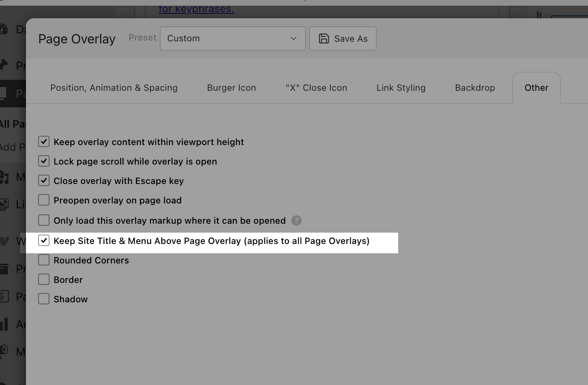
Task: Check Only load this overlay markup option
Action: tap(44, 220)
